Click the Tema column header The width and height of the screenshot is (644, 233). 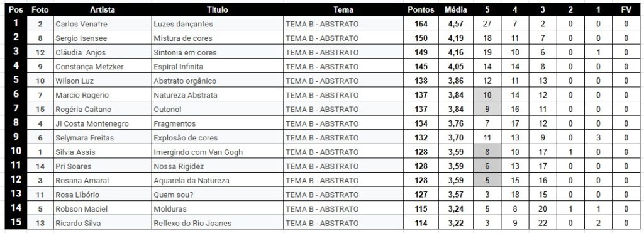coord(343,10)
